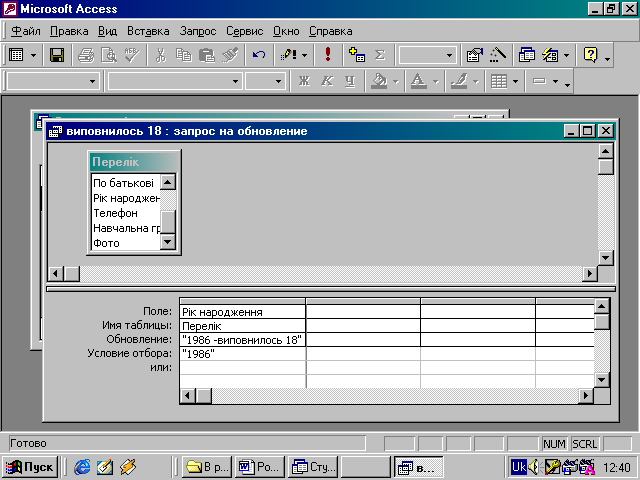Open the Запрос menu
The width and height of the screenshot is (640, 480).
(x=198, y=31)
